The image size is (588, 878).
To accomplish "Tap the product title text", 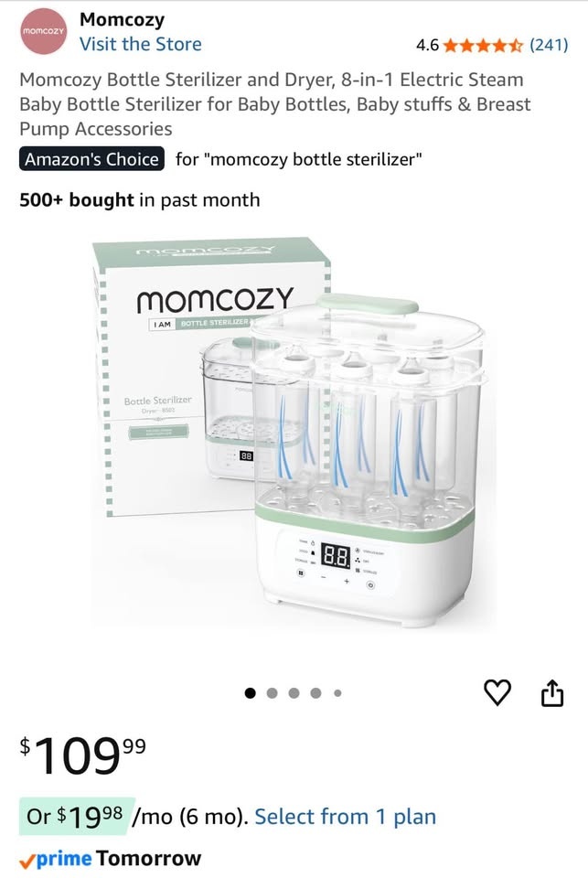I will (275, 104).
